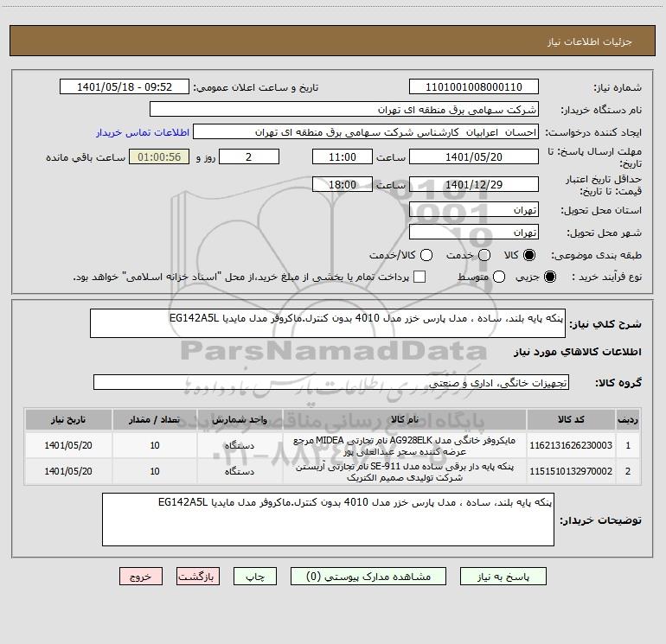Screen dimensions: 666x644
Task: Click date 1401/05/20 in row 1
Action: 68,445
